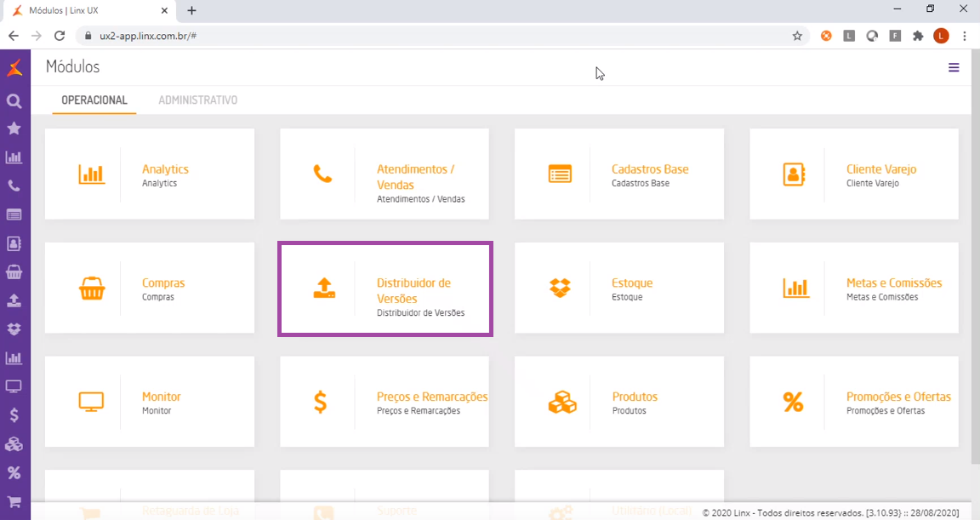This screenshot has width=980, height=520.
Task: Open Compras module title
Action: (163, 283)
